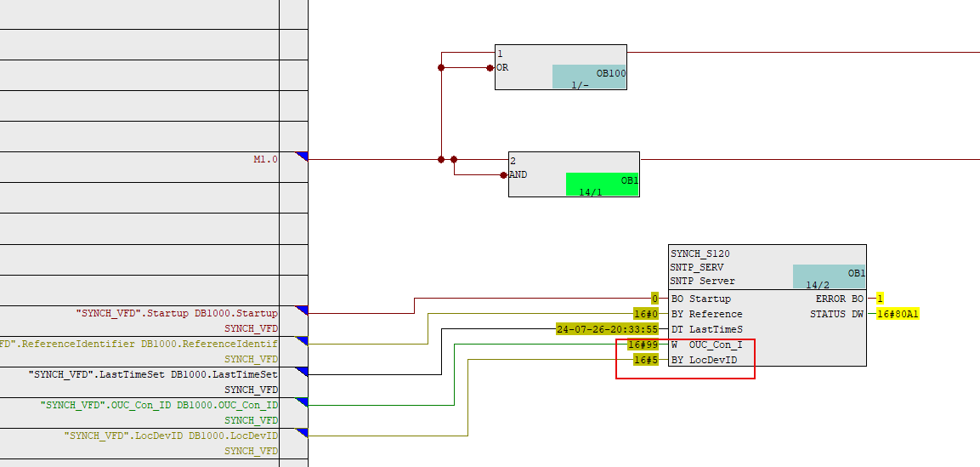The height and width of the screenshot is (467, 980).
Task: Select the LocDevID value 16#5
Action: tap(647, 360)
